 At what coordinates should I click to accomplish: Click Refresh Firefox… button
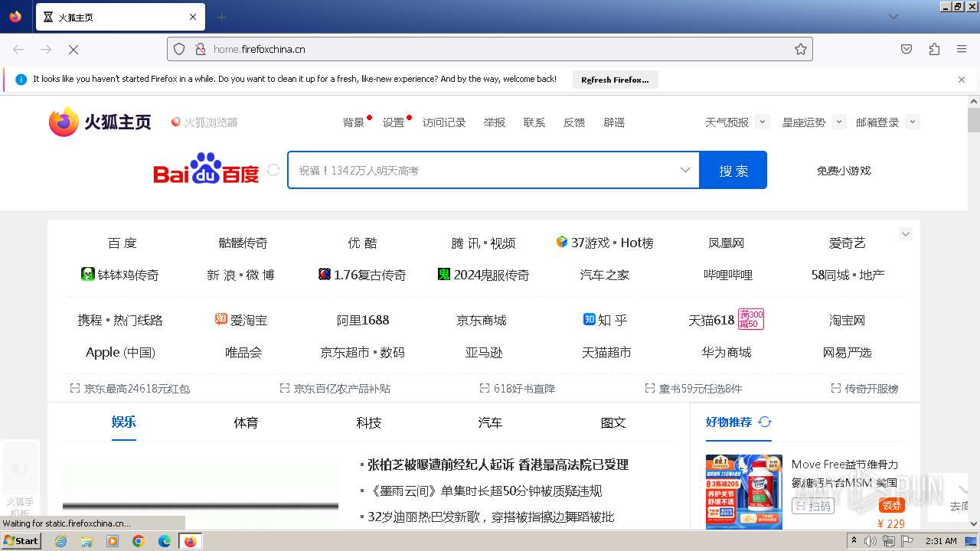click(615, 80)
